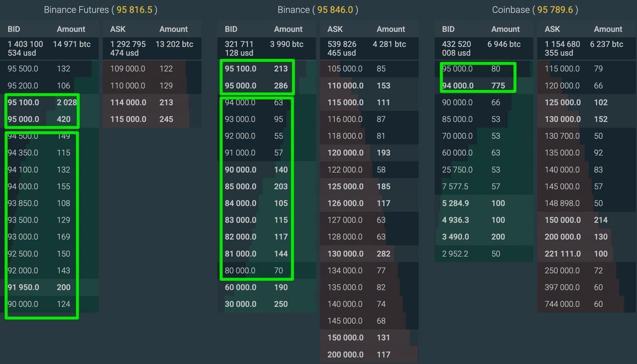Click the 744 000.0 ask on Coinbase

562,304
